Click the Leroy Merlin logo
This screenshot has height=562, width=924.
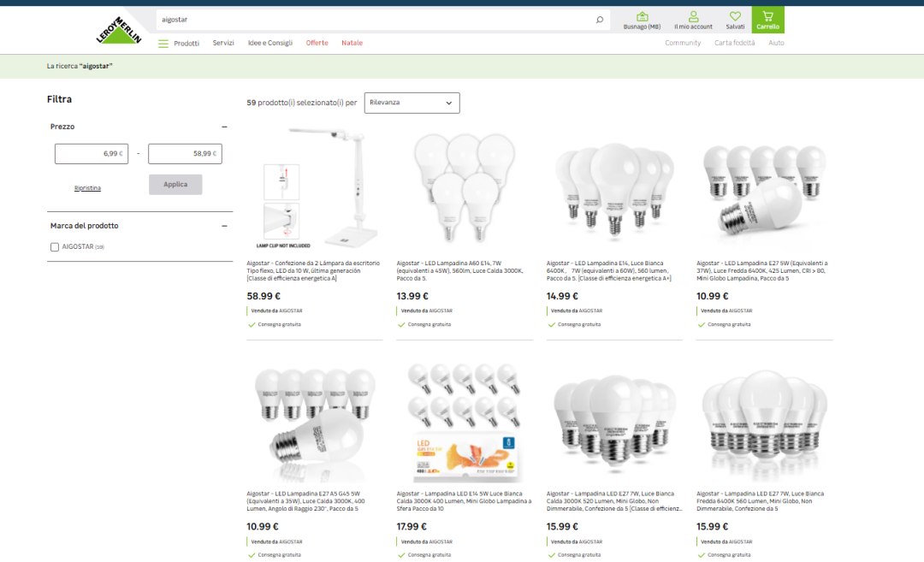tap(120, 31)
